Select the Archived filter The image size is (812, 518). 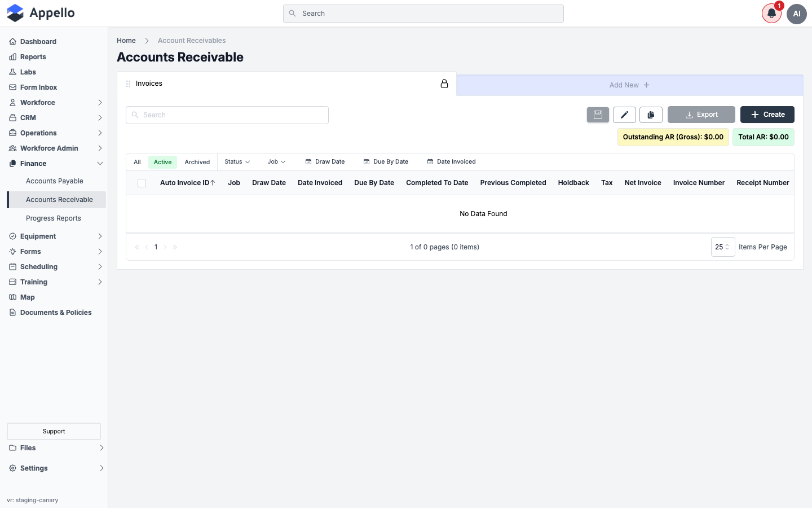click(x=197, y=162)
